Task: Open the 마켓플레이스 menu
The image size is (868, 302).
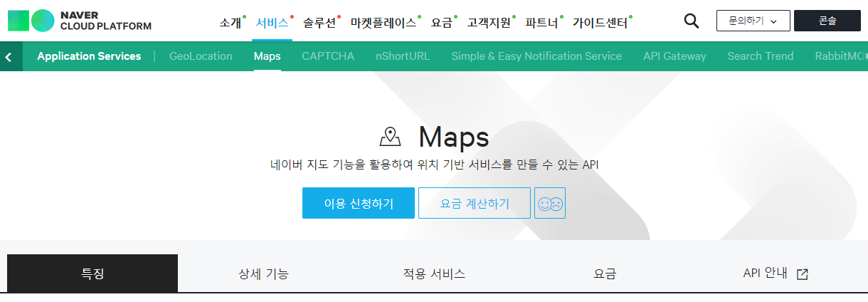Action: pos(383,23)
